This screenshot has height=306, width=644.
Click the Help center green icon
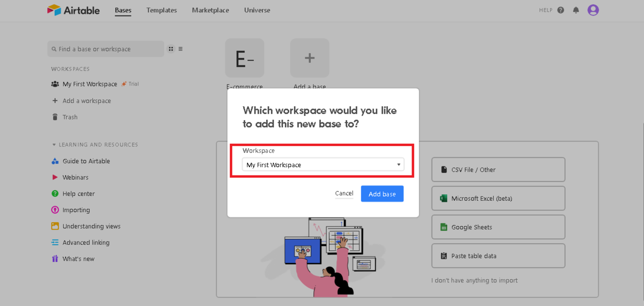[55, 194]
